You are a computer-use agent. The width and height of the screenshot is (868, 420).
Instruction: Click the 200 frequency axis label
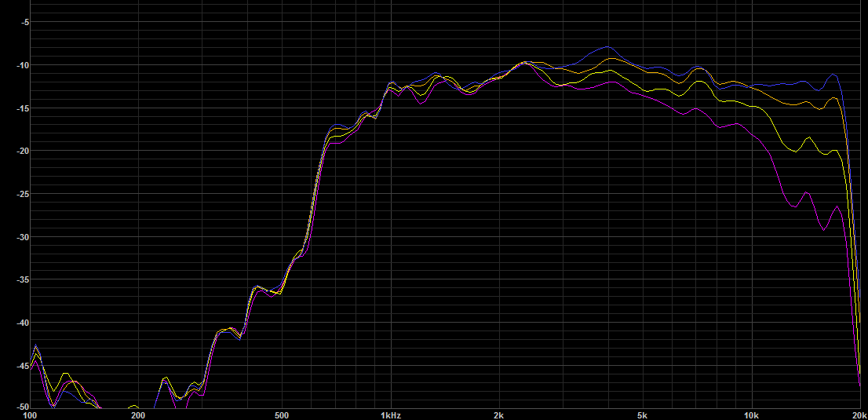[138, 415]
